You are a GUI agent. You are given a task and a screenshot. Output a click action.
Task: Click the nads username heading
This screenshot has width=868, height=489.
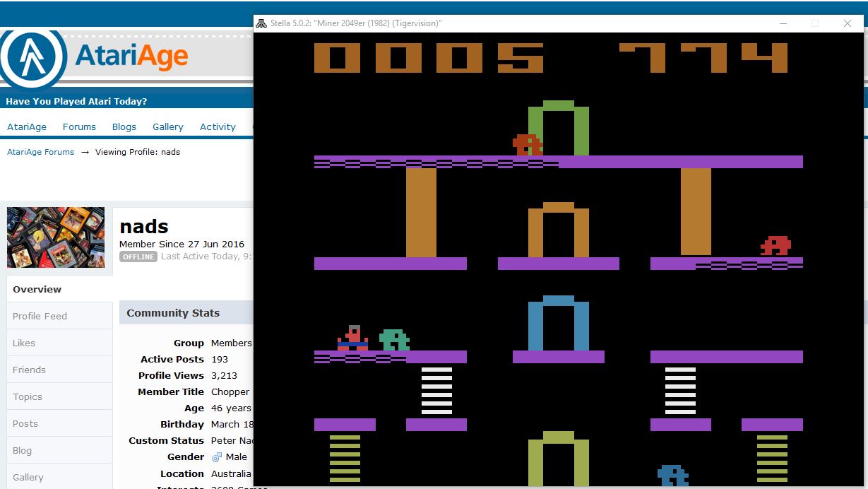coord(144,227)
